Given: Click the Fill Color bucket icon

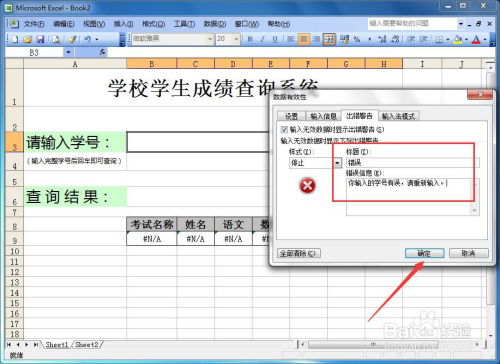Looking at the screenshot, I should [x=458, y=39].
